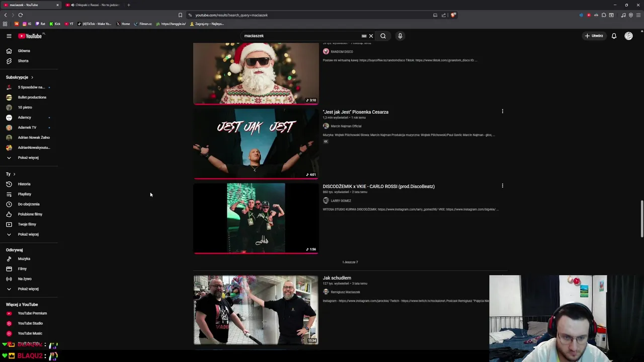Screen dimensions: 644x362
Task: Open options menu for DISCODŻEMIK video
Action: click(502, 186)
